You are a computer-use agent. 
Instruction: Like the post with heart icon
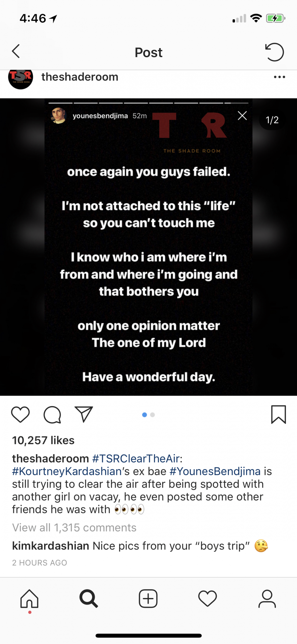pyautogui.click(x=20, y=415)
